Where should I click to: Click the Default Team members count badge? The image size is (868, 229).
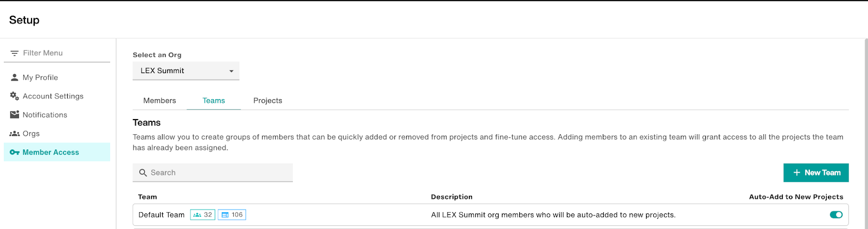(x=203, y=215)
